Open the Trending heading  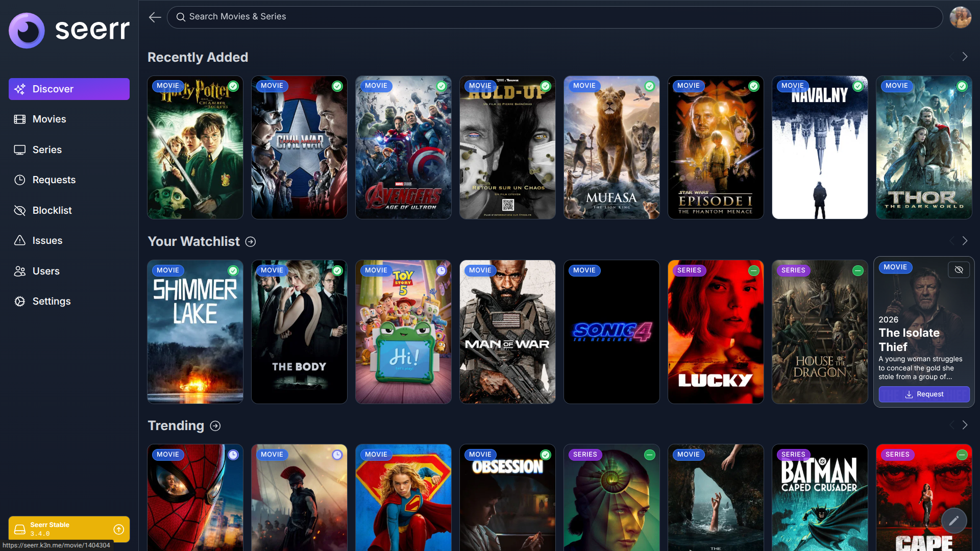pyautogui.click(x=176, y=425)
